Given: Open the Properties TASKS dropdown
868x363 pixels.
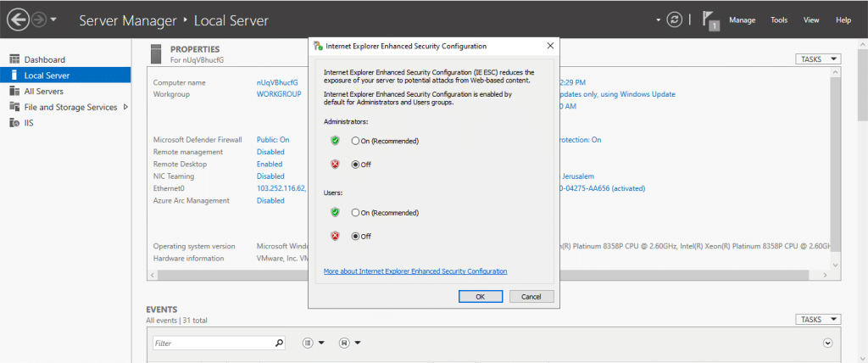Looking at the screenshot, I should coord(818,59).
